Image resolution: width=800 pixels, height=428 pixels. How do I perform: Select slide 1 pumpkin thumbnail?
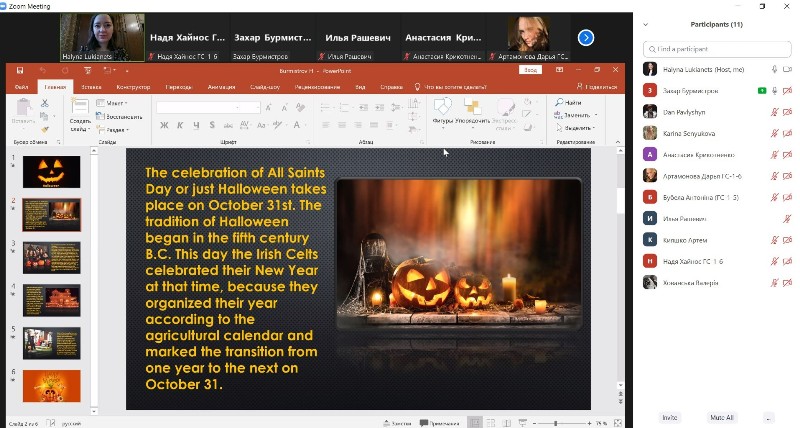click(52, 172)
